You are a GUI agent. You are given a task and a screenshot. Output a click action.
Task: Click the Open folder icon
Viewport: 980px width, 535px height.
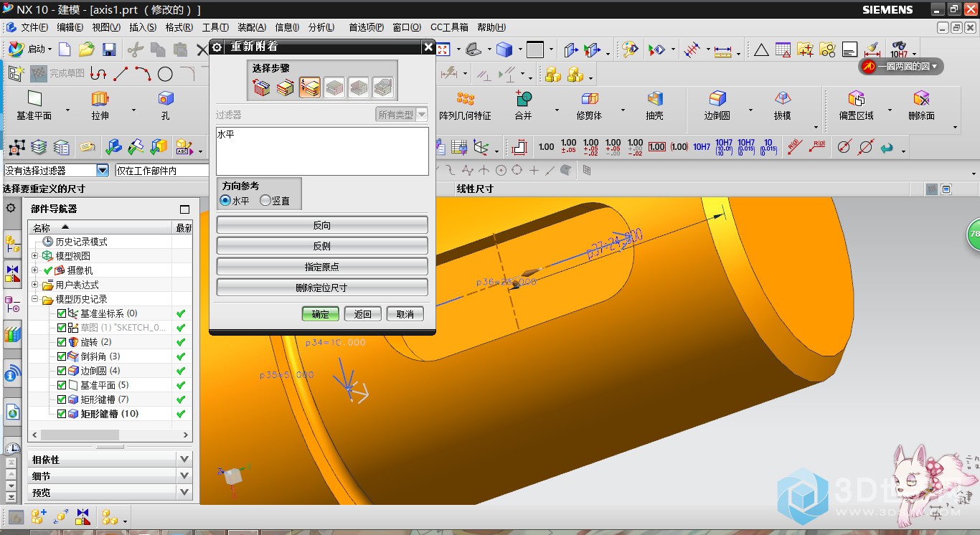pos(87,49)
